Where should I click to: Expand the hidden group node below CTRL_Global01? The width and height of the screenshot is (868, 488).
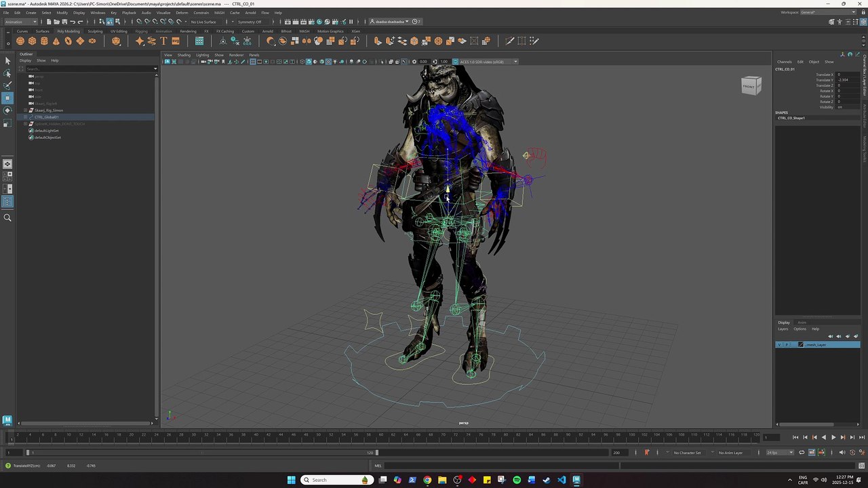pyautogui.click(x=25, y=124)
